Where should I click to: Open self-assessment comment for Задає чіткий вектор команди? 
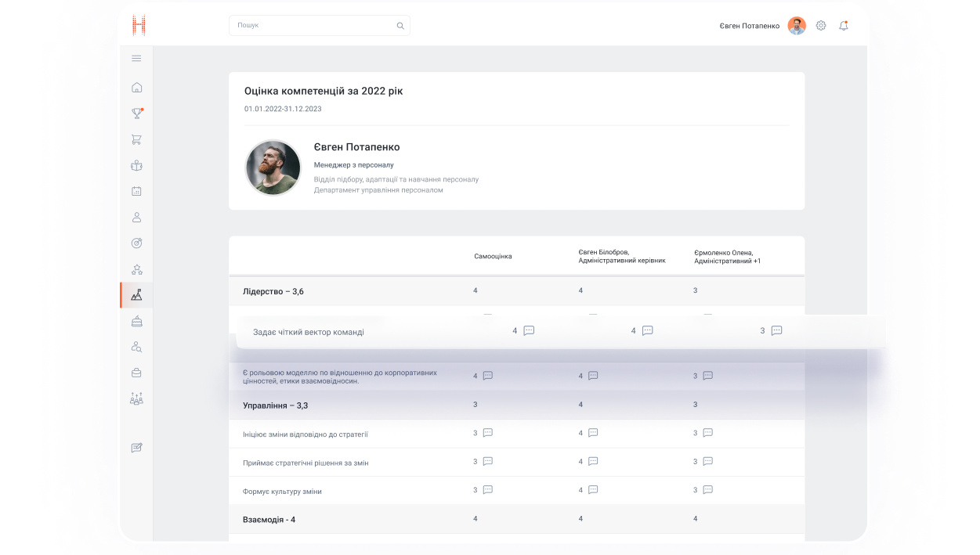click(529, 331)
